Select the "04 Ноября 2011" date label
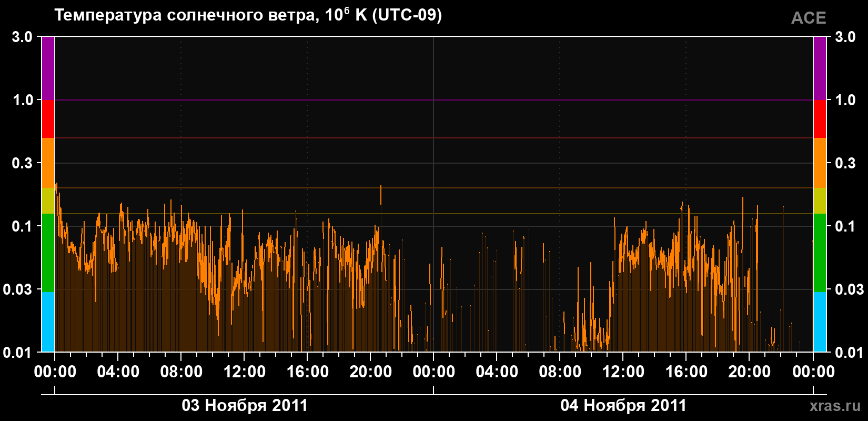Viewport: 868px width, 421px height. point(623,405)
